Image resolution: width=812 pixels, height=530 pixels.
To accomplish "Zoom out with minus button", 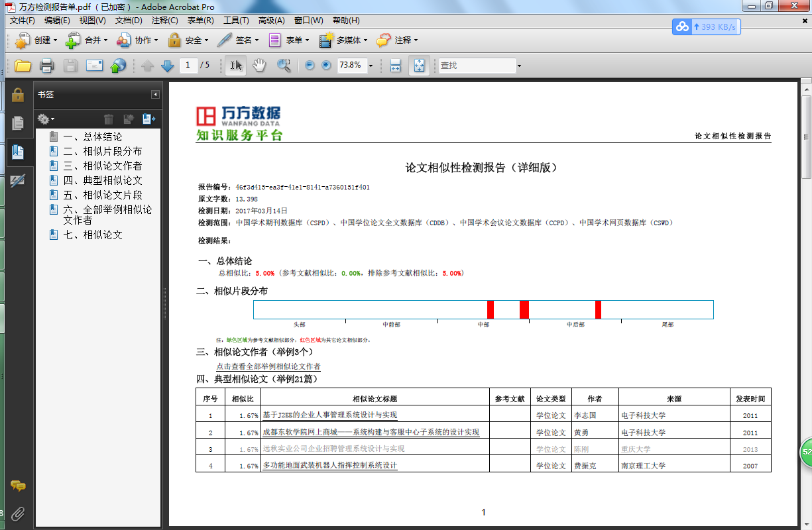I will (x=309, y=66).
